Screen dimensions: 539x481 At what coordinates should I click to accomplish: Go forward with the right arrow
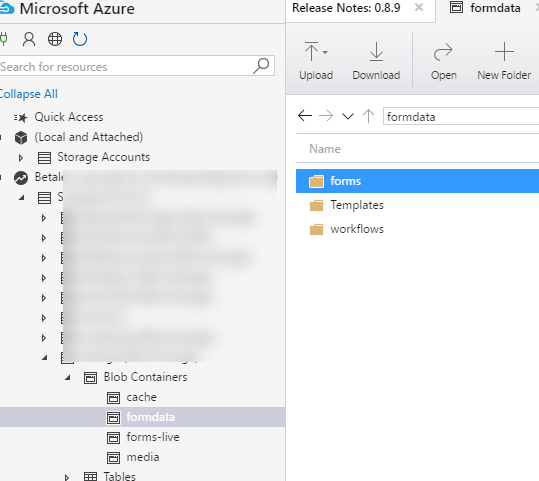tap(326, 116)
